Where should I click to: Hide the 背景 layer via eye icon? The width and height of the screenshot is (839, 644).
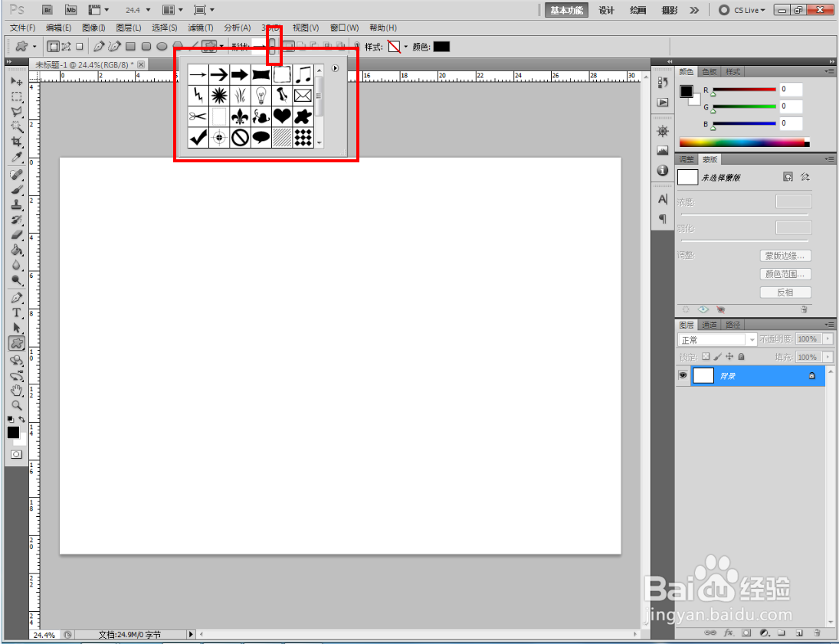683,375
